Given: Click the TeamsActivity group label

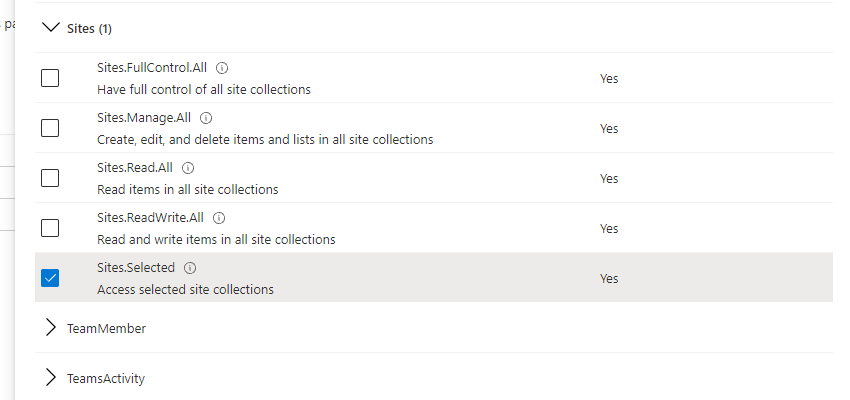Looking at the screenshot, I should pos(106,378).
